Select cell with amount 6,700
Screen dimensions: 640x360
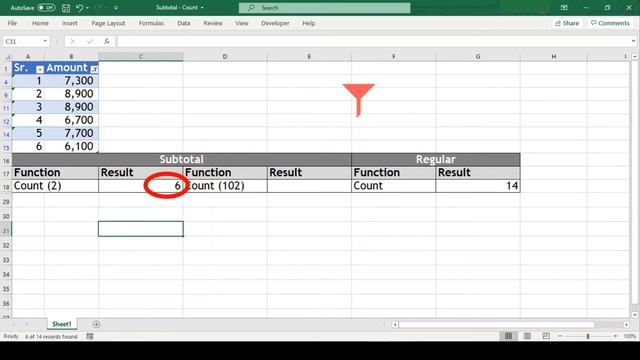pos(71,120)
